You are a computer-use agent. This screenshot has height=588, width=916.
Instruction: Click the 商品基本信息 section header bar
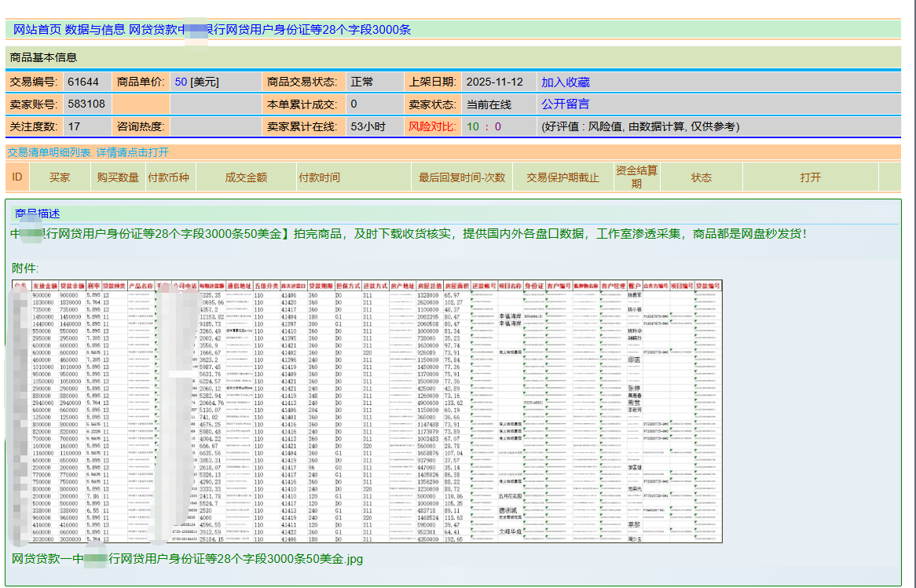[x=43, y=57]
